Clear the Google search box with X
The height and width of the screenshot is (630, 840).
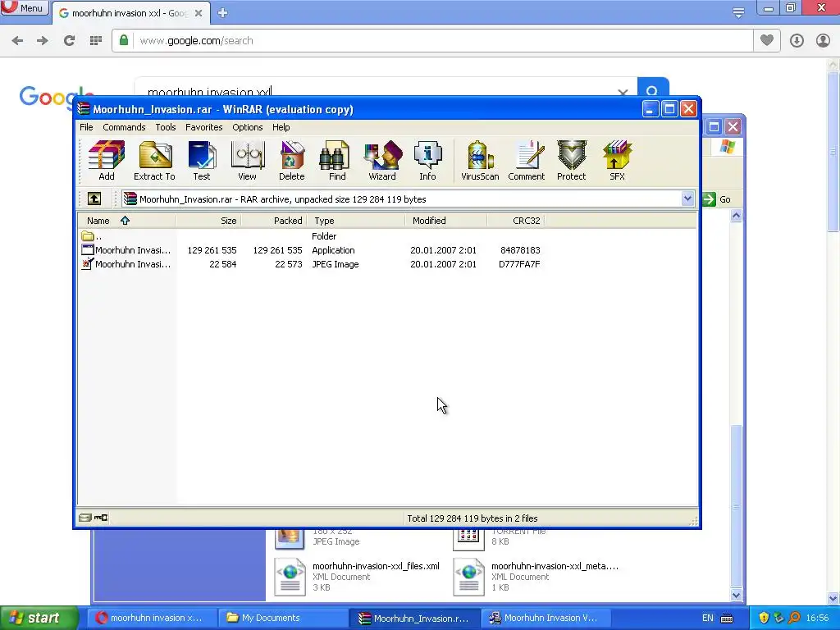tap(623, 93)
